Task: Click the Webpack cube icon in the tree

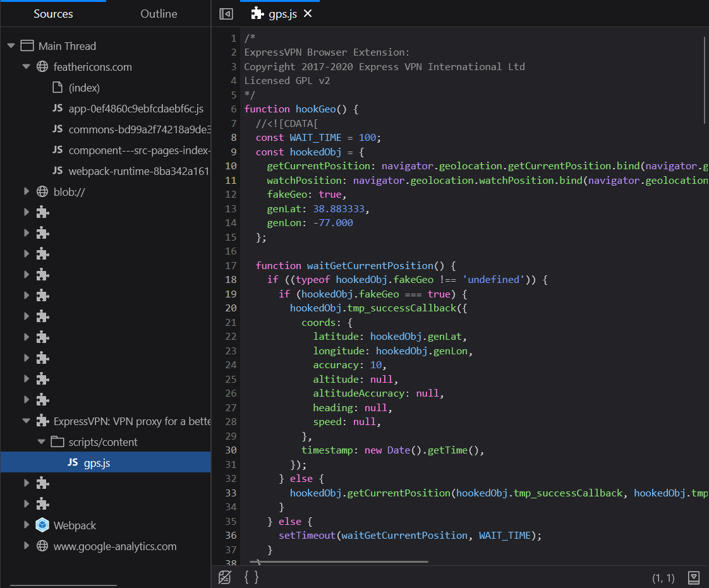Action: [42, 525]
